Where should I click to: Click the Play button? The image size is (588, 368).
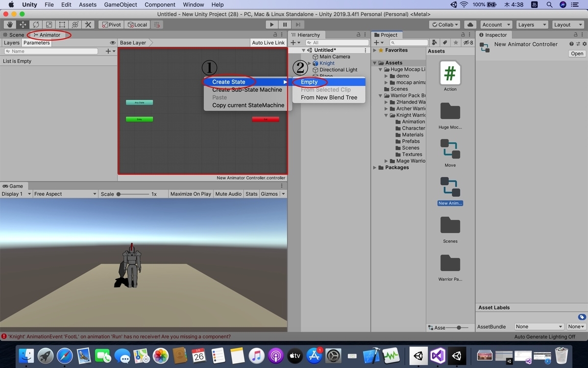point(272,25)
